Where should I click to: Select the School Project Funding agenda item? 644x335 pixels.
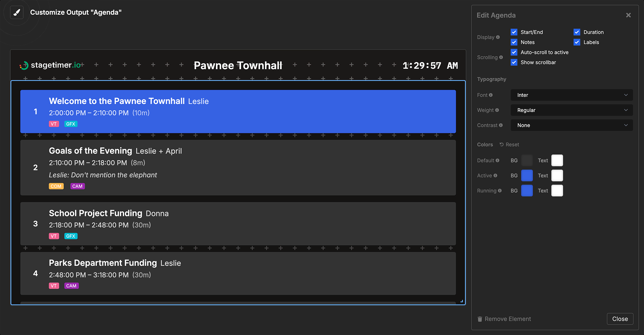(238, 223)
